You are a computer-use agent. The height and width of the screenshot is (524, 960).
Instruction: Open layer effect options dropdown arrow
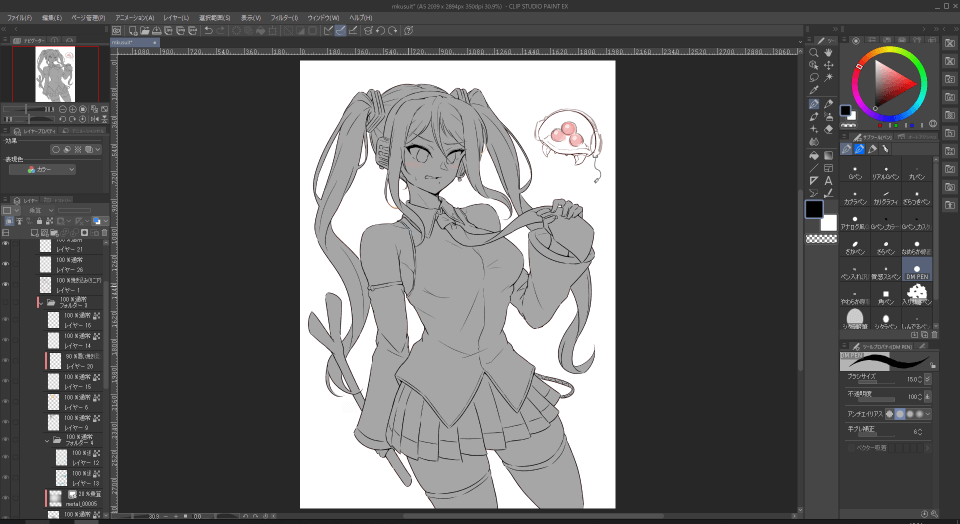pyautogui.click(x=98, y=149)
